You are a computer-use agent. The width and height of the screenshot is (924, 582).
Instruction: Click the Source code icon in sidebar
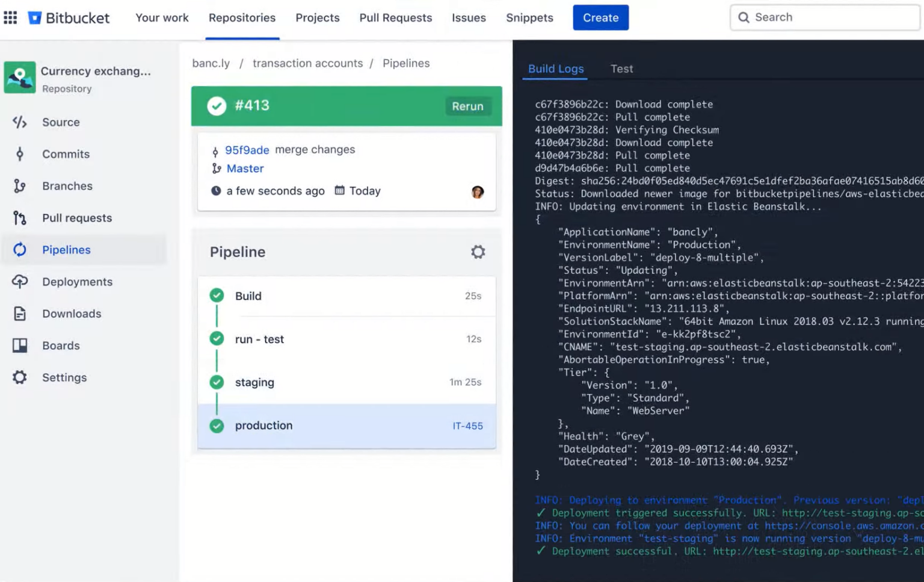tap(20, 122)
